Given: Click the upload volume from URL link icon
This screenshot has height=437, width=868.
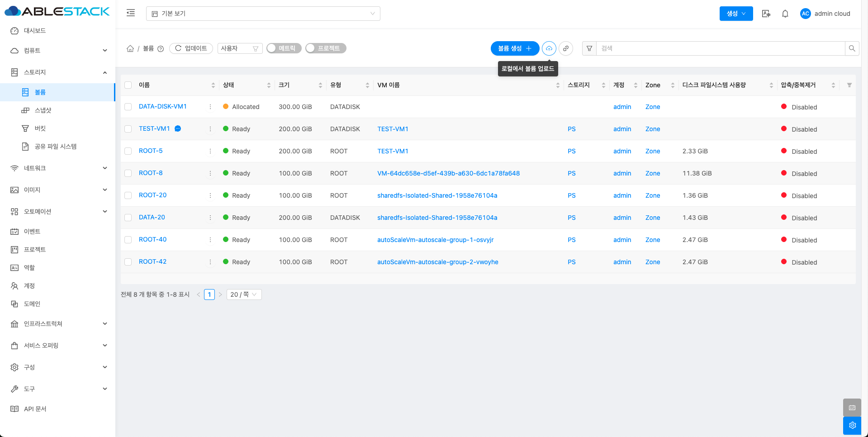Looking at the screenshot, I should (565, 48).
